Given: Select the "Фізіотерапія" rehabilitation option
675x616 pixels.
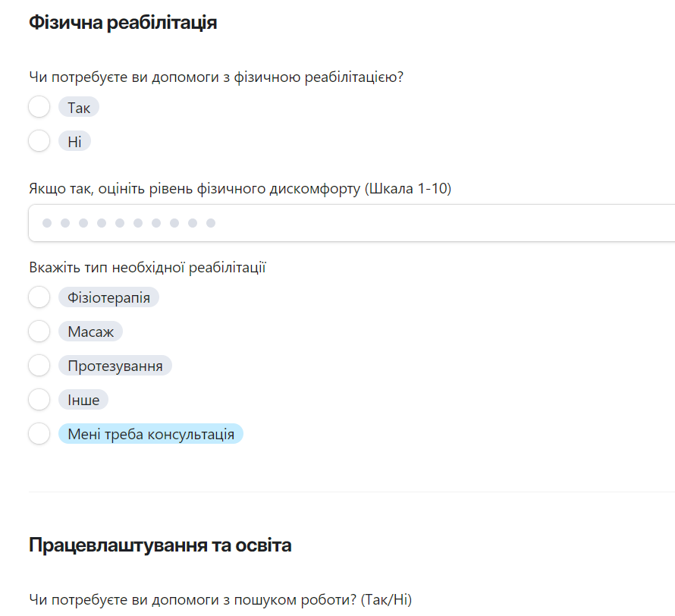Looking at the screenshot, I should [39, 297].
